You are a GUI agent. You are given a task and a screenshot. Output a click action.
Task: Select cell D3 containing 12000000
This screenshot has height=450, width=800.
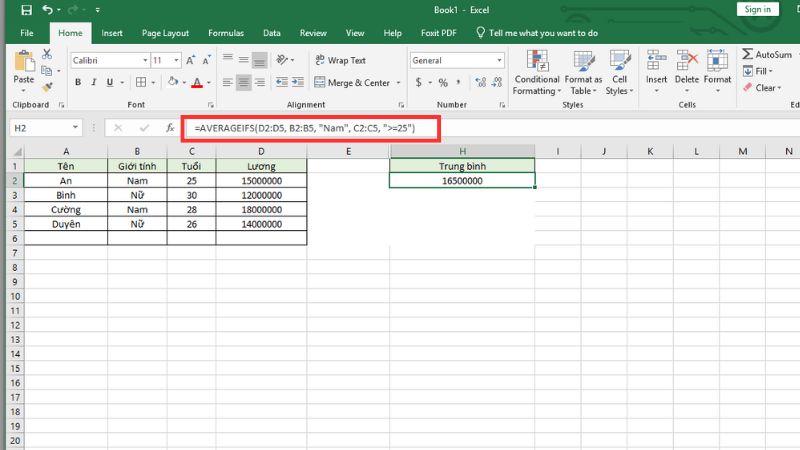click(x=261, y=195)
